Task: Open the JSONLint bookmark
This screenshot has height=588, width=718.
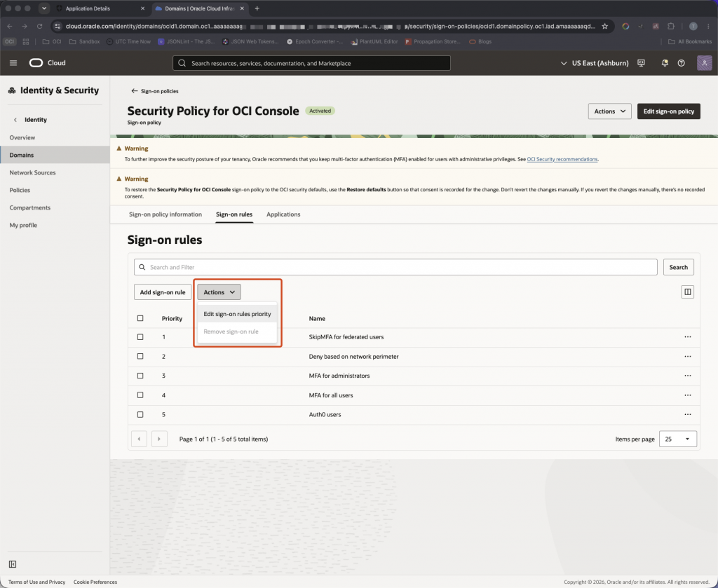Action: [x=186, y=41]
